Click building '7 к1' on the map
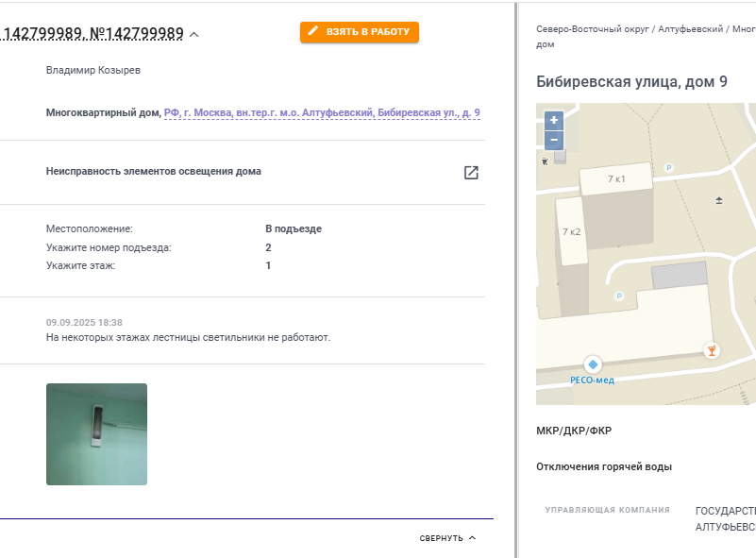 coord(616,179)
